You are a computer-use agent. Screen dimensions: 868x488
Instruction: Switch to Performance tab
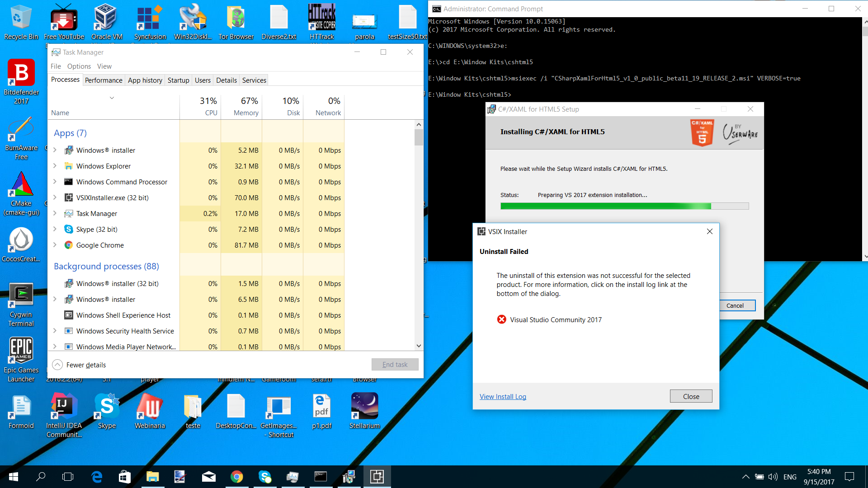click(x=104, y=80)
